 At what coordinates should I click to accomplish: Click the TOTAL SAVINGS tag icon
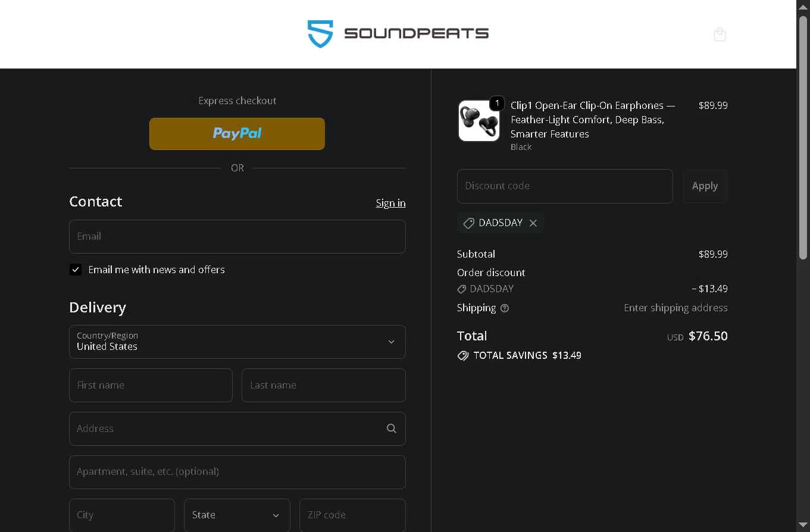[463, 356]
